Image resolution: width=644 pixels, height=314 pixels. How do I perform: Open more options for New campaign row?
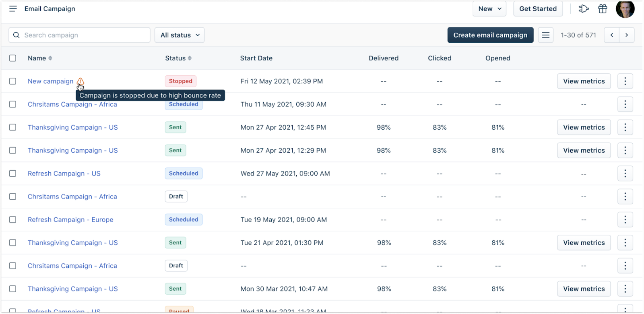tap(625, 81)
